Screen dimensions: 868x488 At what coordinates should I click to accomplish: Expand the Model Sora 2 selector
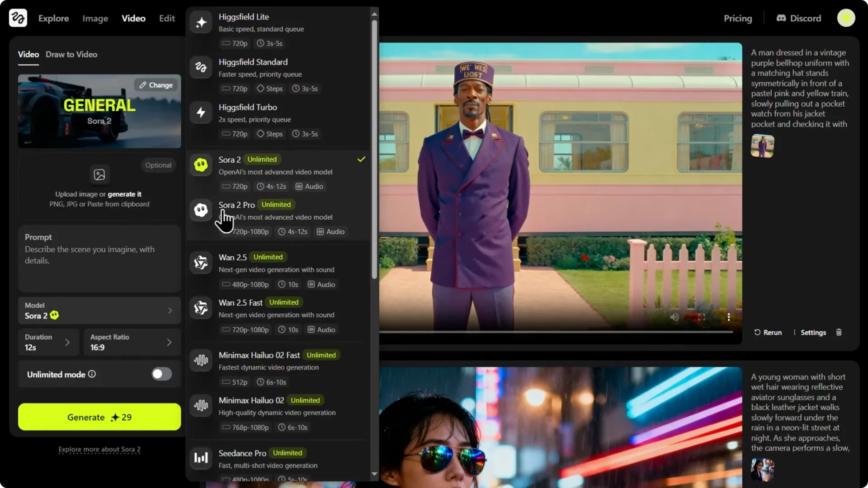[99, 311]
